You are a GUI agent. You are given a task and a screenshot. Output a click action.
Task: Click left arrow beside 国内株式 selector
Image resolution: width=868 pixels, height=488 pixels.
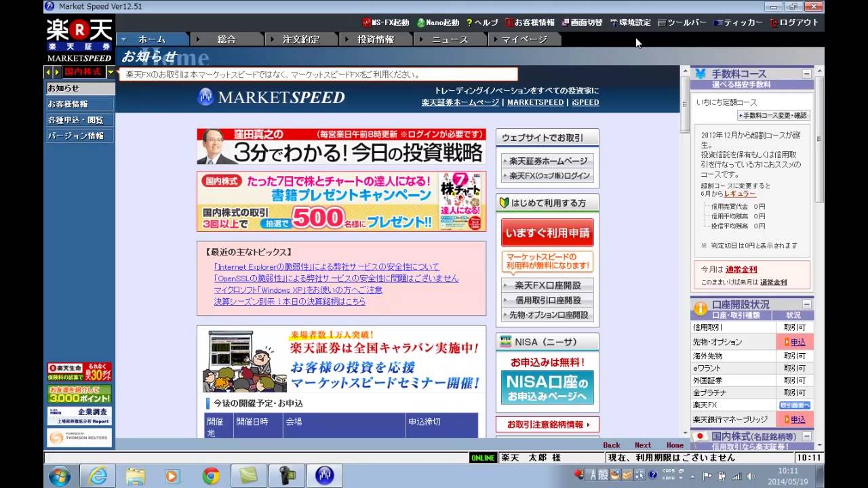coord(48,72)
